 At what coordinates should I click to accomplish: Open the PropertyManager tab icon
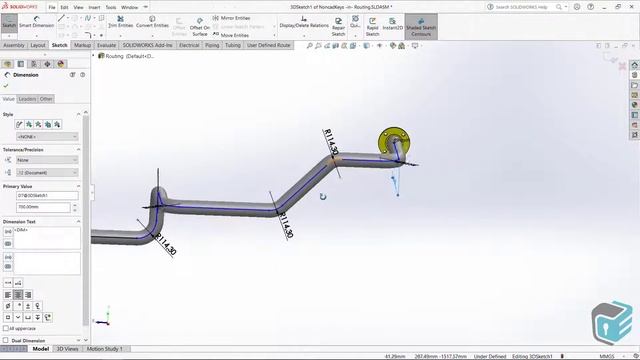tap(21, 64)
